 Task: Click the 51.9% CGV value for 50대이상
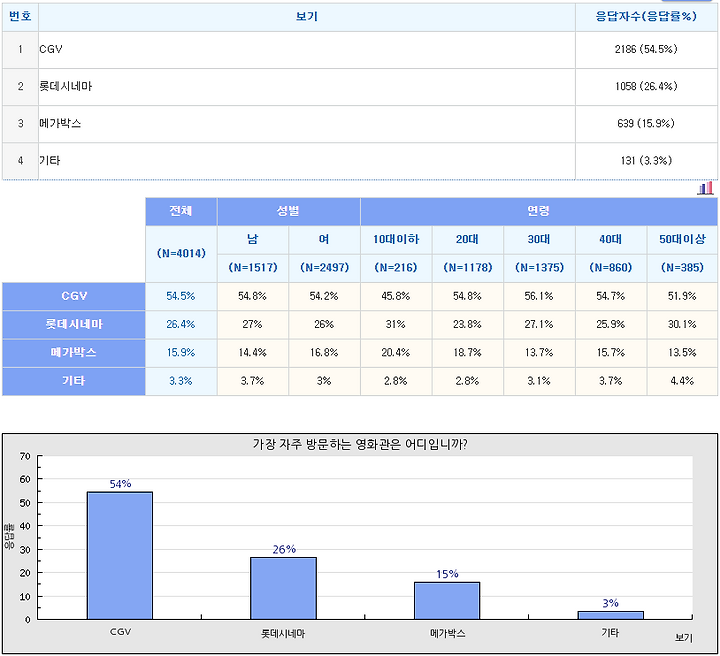click(x=682, y=297)
